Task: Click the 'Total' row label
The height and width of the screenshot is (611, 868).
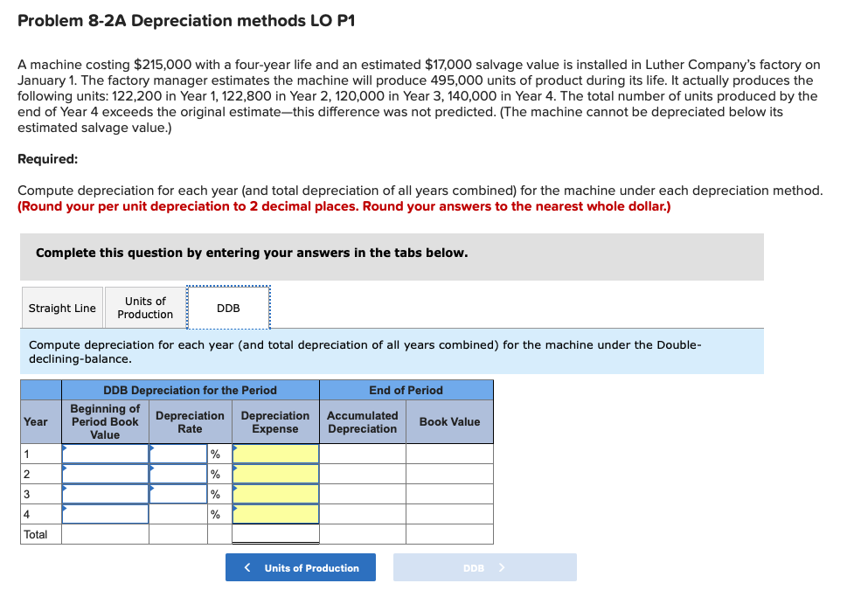Action: pyautogui.click(x=36, y=534)
